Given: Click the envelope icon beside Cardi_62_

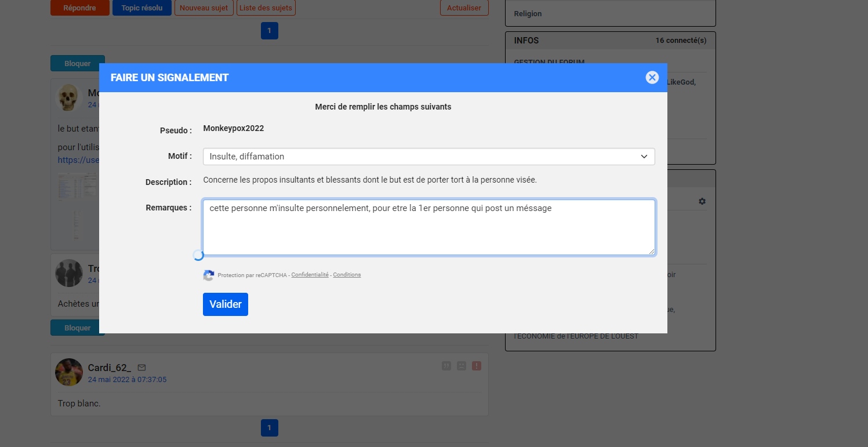Looking at the screenshot, I should tap(142, 368).
